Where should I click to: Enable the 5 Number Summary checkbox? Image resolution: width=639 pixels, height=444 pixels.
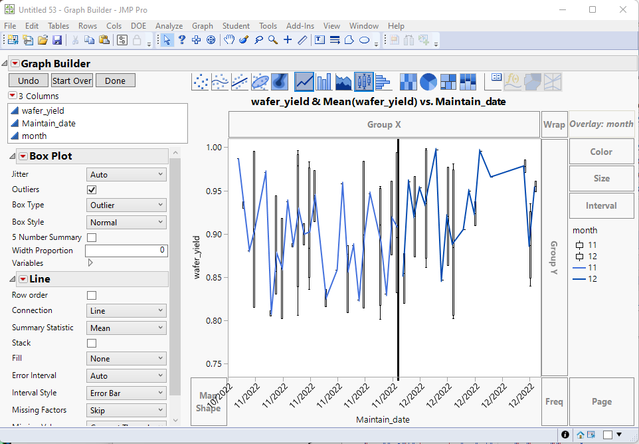point(92,237)
